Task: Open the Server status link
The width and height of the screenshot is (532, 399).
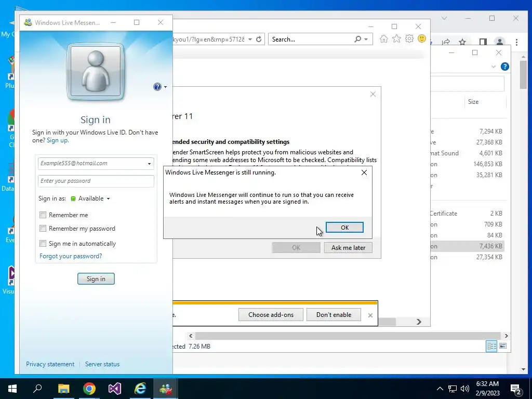Action: [x=102, y=364]
